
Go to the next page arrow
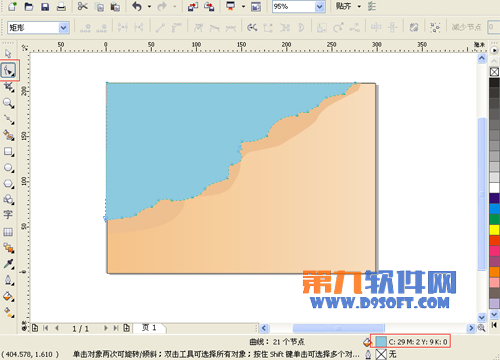tap(105, 328)
